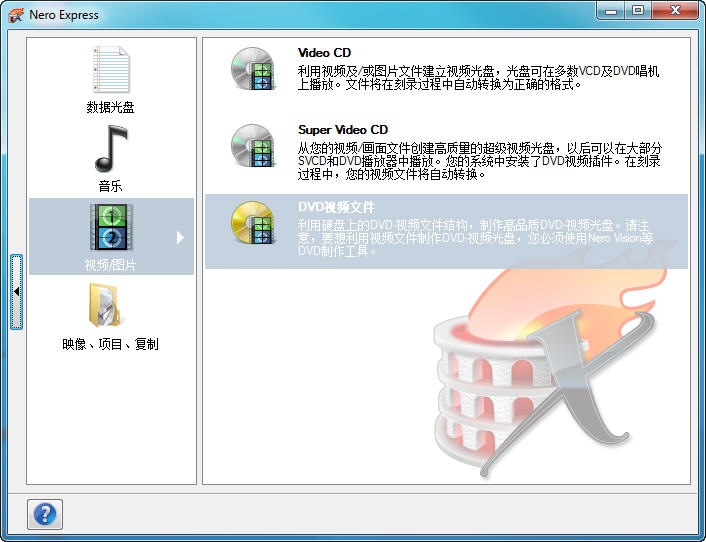
Task: Click the 映像、项目、复制 label
Action: click(x=110, y=344)
